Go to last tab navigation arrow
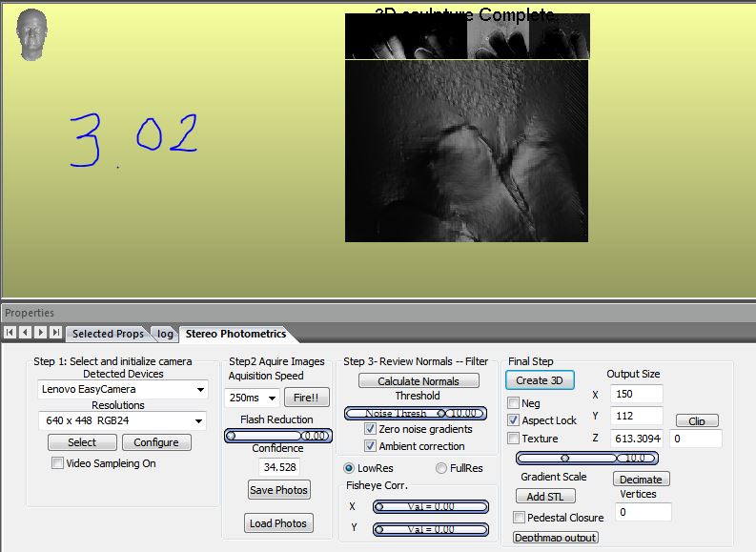756x552 pixels. click(x=56, y=333)
